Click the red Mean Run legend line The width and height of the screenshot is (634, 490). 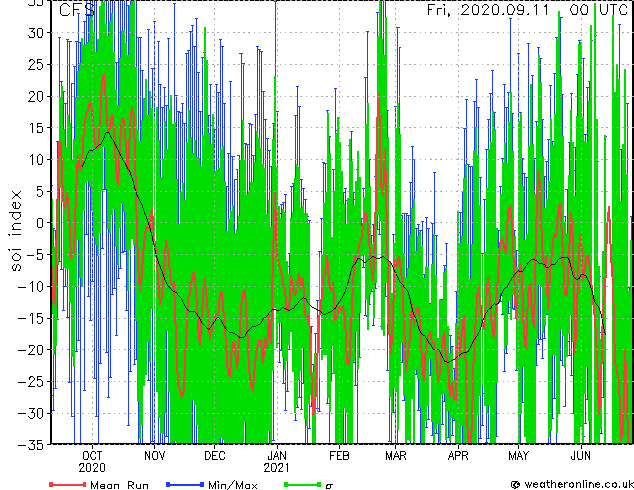[68, 484]
